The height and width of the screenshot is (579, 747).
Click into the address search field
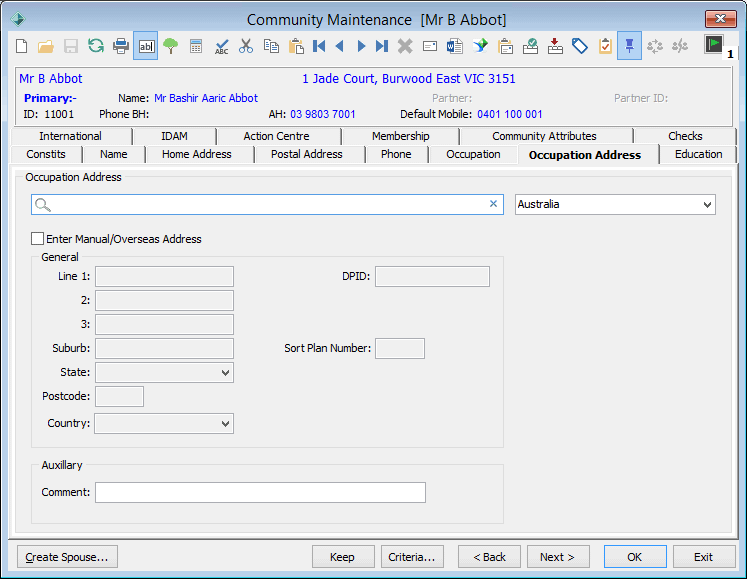click(267, 204)
